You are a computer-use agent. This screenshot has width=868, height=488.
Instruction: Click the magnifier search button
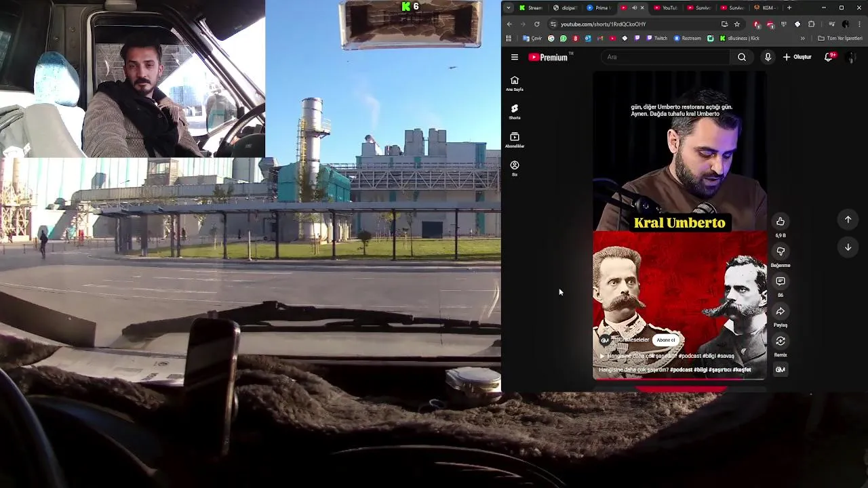click(742, 57)
